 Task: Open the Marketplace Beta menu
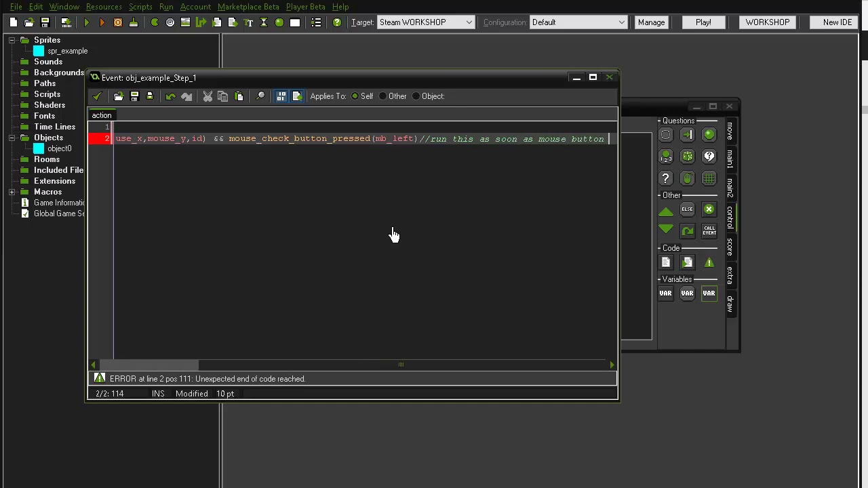[x=248, y=7]
